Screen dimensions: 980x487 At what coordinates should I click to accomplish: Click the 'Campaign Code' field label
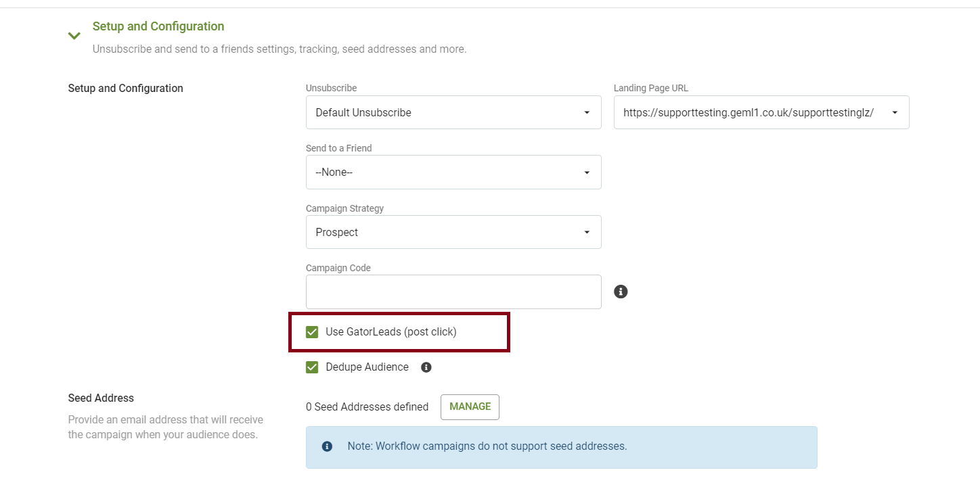[338, 268]
